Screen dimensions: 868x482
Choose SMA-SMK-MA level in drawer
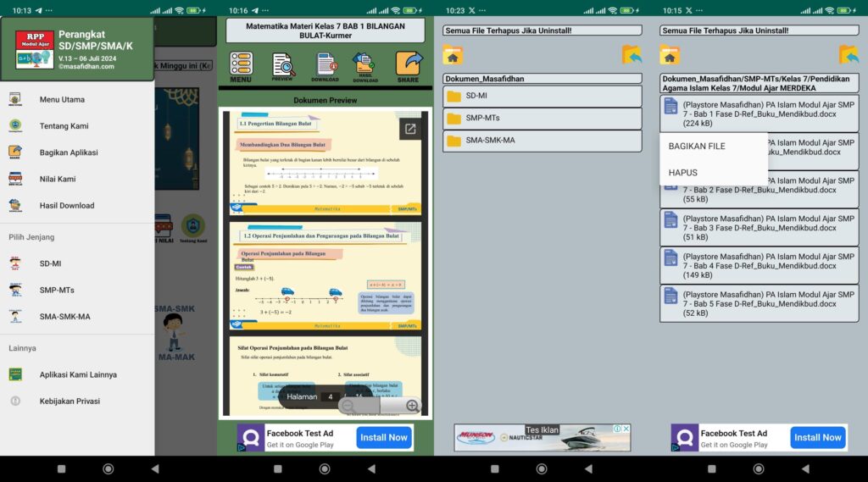[77, 317]
